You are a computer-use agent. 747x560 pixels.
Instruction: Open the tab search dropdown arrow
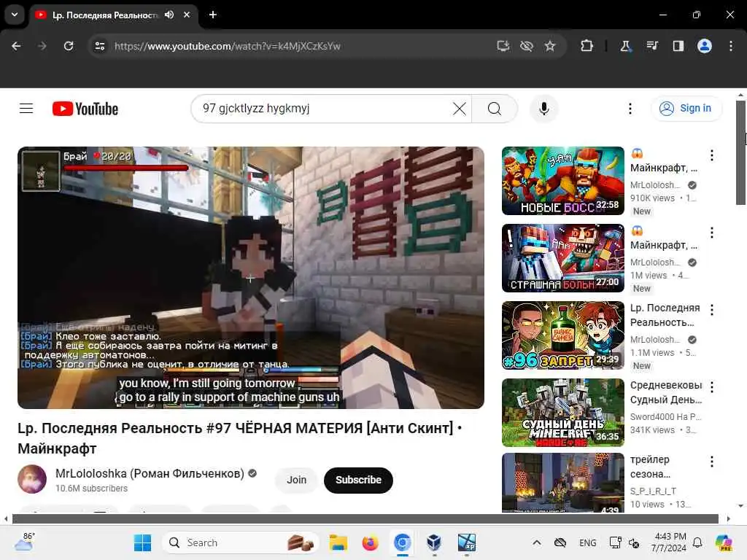coord(15,15)
